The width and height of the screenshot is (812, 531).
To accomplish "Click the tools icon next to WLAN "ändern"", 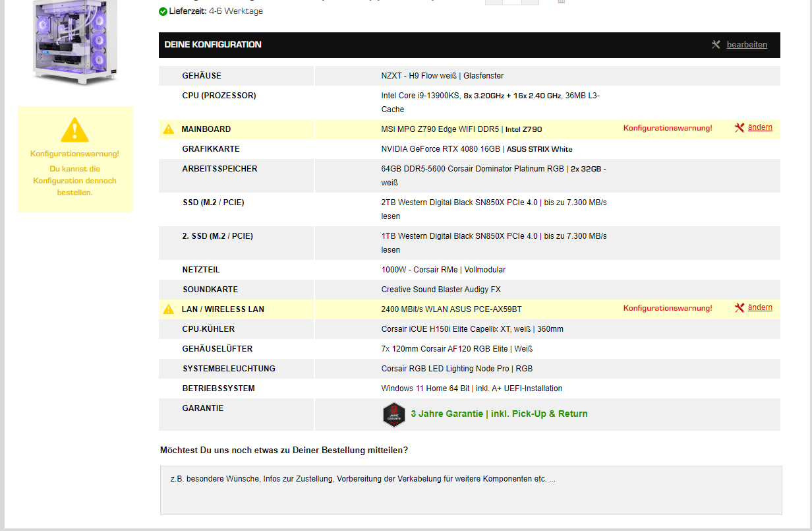I will click(739, 307).
